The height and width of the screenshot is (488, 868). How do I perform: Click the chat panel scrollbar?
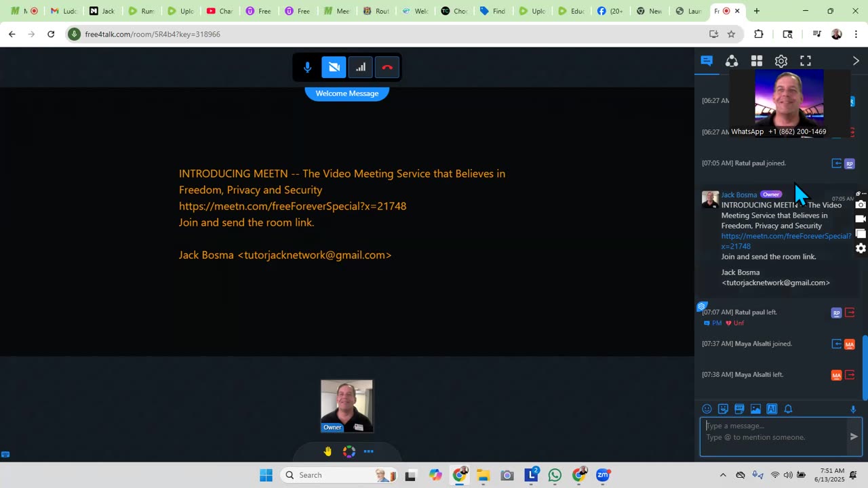click(865, 368)
